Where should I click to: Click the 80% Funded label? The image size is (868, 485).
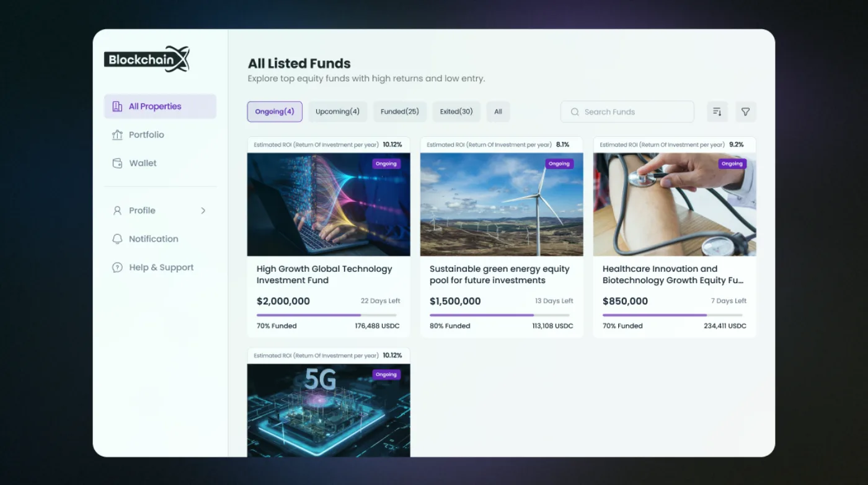click(x=449, y=326)
